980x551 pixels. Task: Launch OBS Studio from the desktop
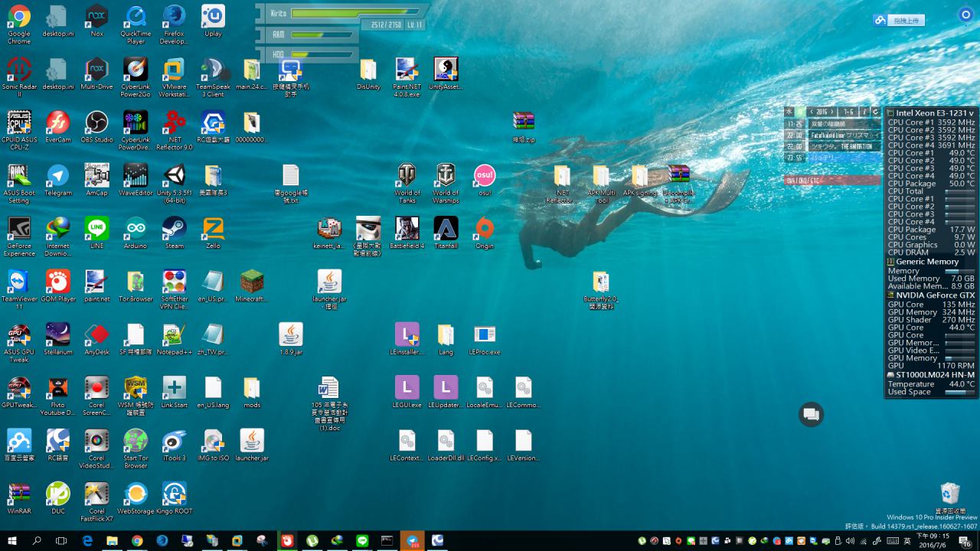(x=96, y=123)
